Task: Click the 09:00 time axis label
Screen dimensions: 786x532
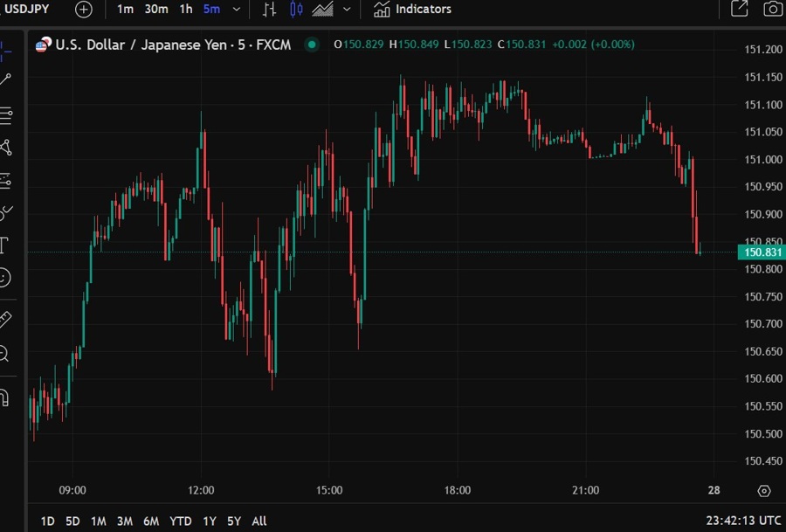Action: pos(72,490)
